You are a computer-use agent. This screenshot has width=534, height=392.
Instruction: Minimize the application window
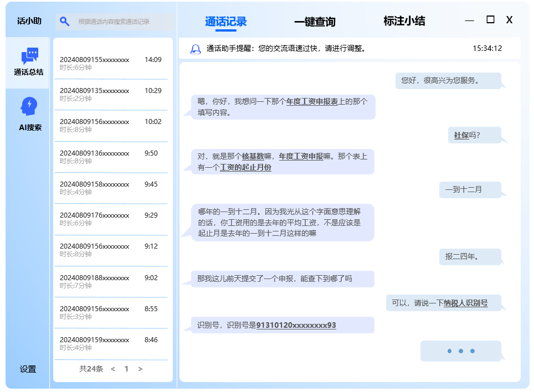469,20
